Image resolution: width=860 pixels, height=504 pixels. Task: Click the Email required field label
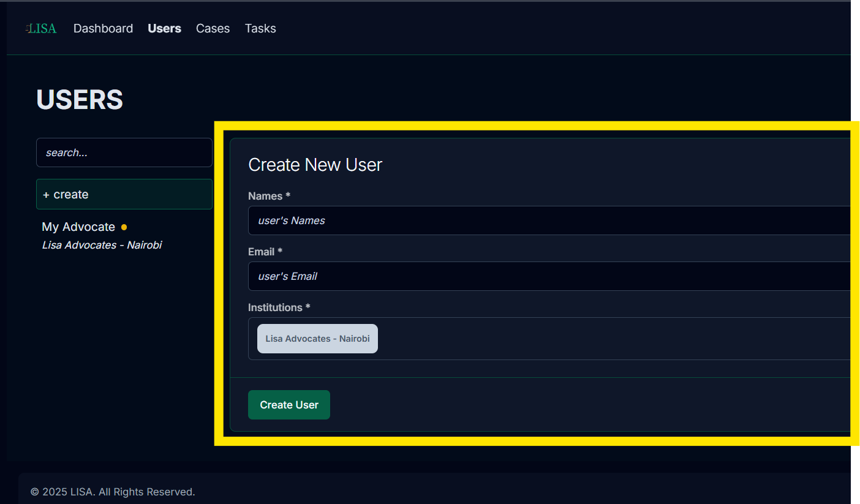pyautogui.click(x=265, y=251)
